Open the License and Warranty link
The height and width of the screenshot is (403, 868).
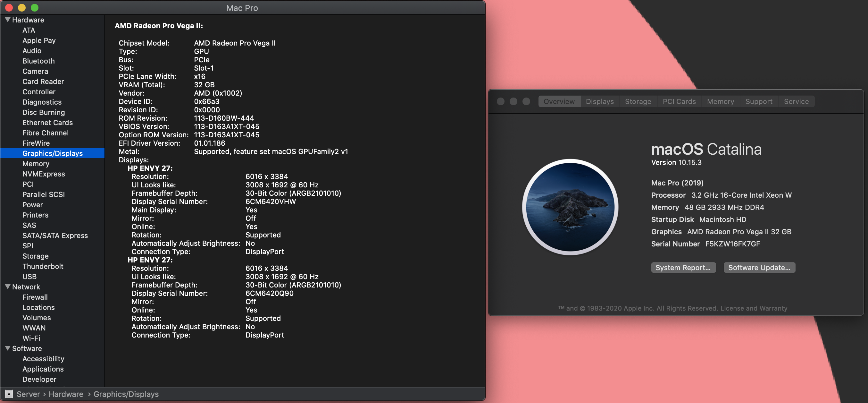click(754, 308)
